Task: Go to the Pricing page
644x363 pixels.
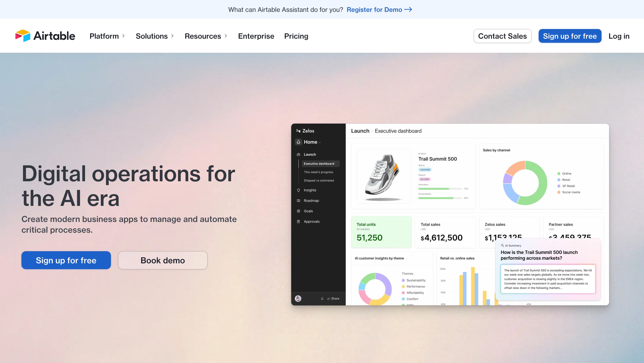Action: 296,36
